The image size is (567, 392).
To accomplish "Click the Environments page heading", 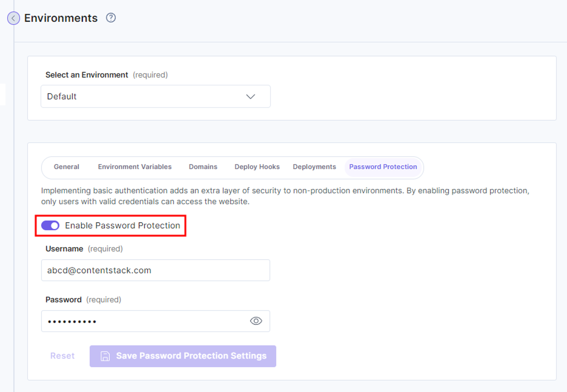I will coord(61,18).
